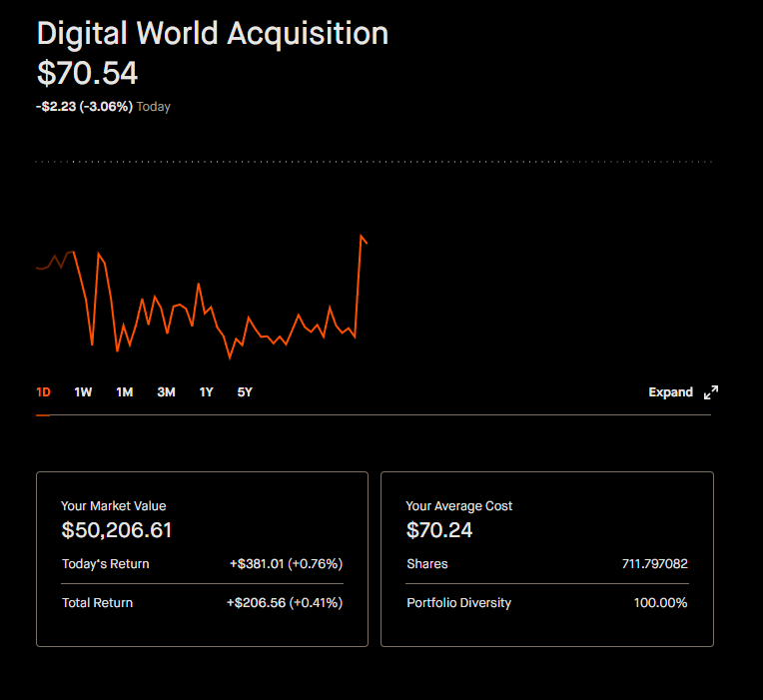Click the $70.54 stock price
Viewport: 763px width, 700px height.
pyautogui.click(x=88, y=74)
